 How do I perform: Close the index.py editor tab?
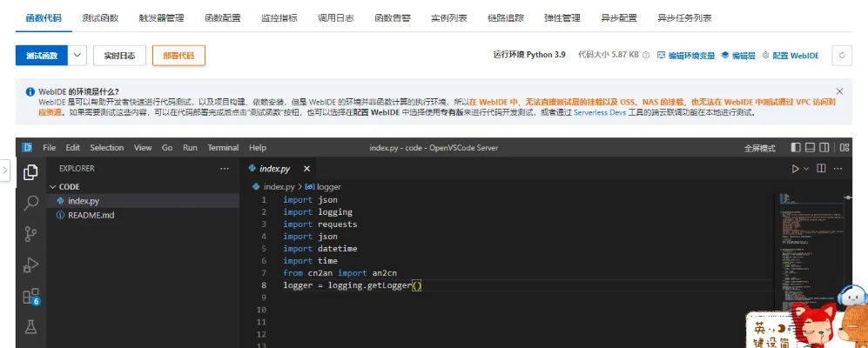click(x=306, y=169)
